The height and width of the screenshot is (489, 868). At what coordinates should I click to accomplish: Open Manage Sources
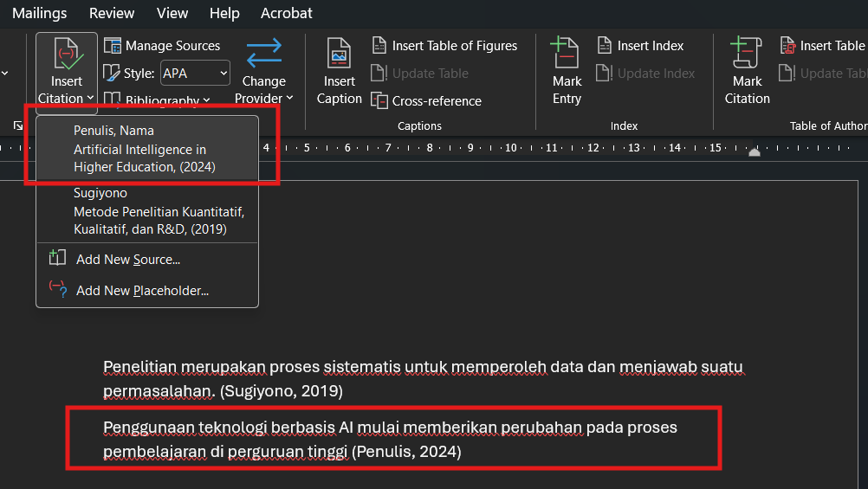162,45
